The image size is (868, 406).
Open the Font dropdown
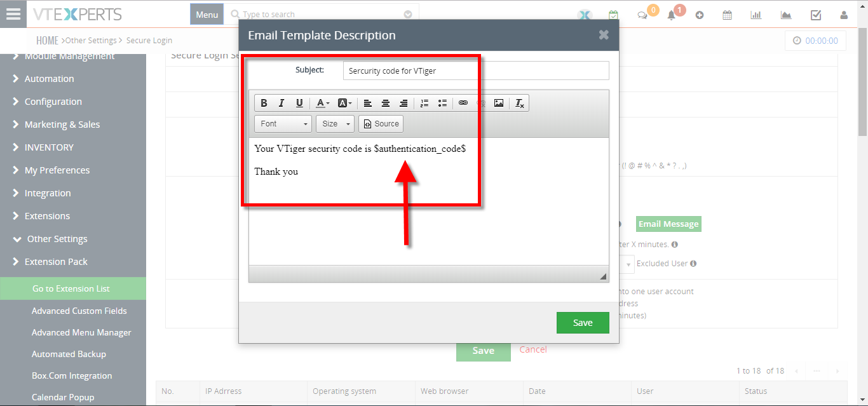pos(283,124)
